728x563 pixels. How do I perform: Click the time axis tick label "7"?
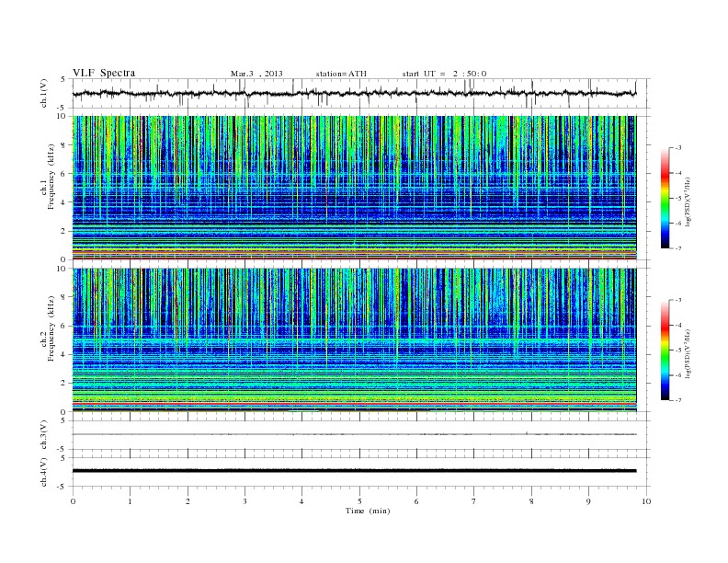pyautogui.click(x=474, y=501)
